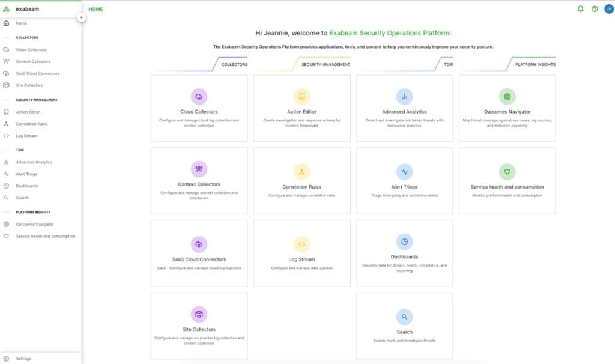Click the Outcomes Navigator green target icon
The height and width of the screenshot is (364, 615).
507,96
